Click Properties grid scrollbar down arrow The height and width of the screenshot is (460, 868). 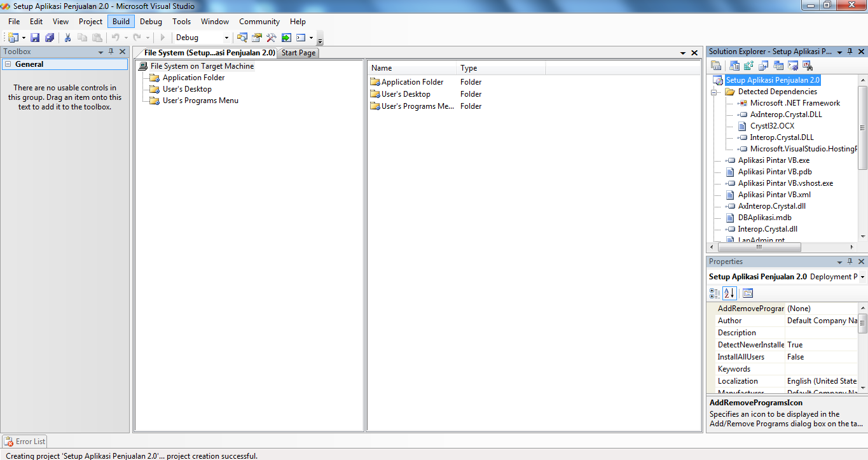tap(863, 387)
